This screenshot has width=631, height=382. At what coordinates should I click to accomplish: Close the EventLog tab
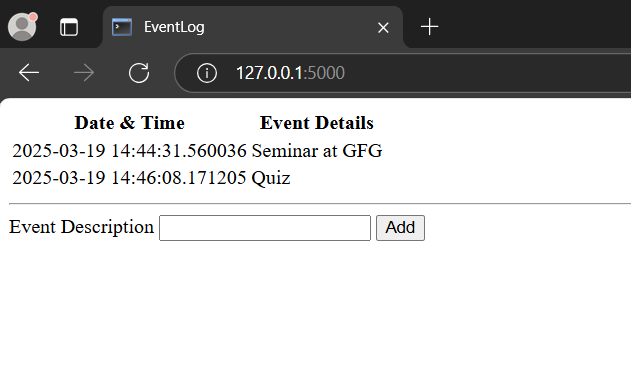pyautogui.click(x=383, y=28)
